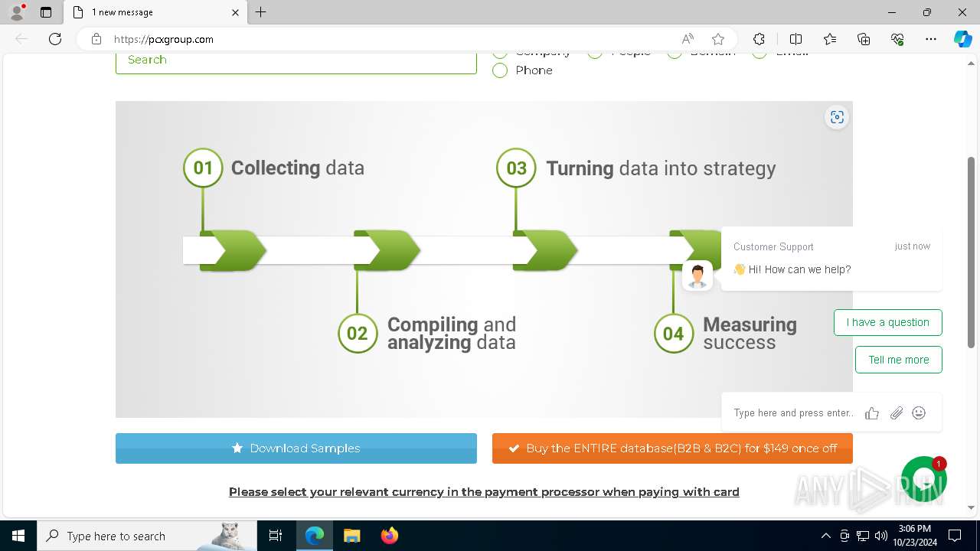Open the taskbar clock and date
The width and height of the screenshot is (980, 551).
point(914,536)
